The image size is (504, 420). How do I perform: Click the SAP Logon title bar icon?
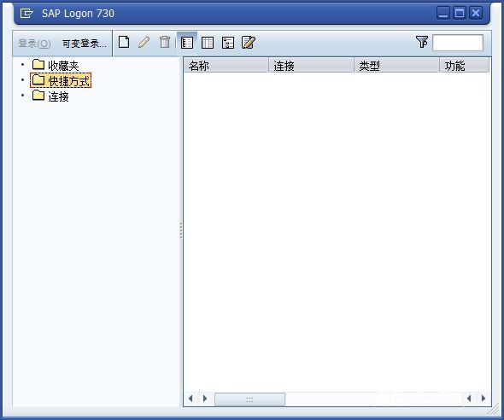click(x=26, y=14)
